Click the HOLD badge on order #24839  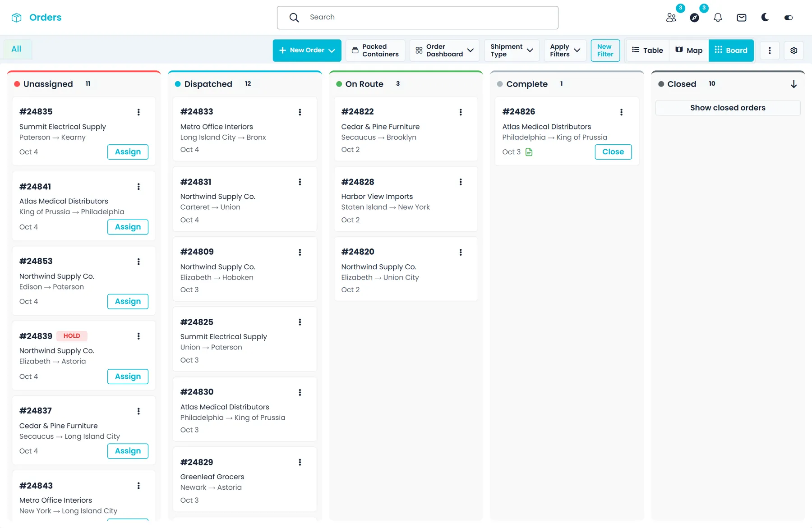click(72, 336)
